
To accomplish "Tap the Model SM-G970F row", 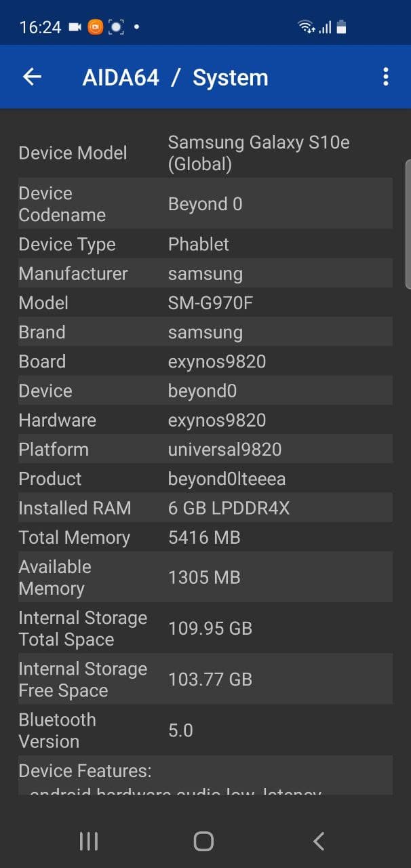I will pos(205,303).
